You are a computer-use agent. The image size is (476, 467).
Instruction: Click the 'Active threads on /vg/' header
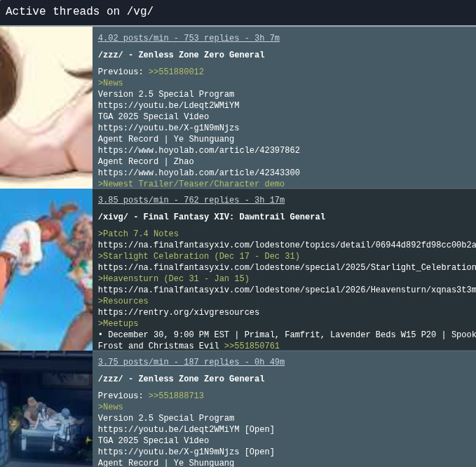(79, 11)
